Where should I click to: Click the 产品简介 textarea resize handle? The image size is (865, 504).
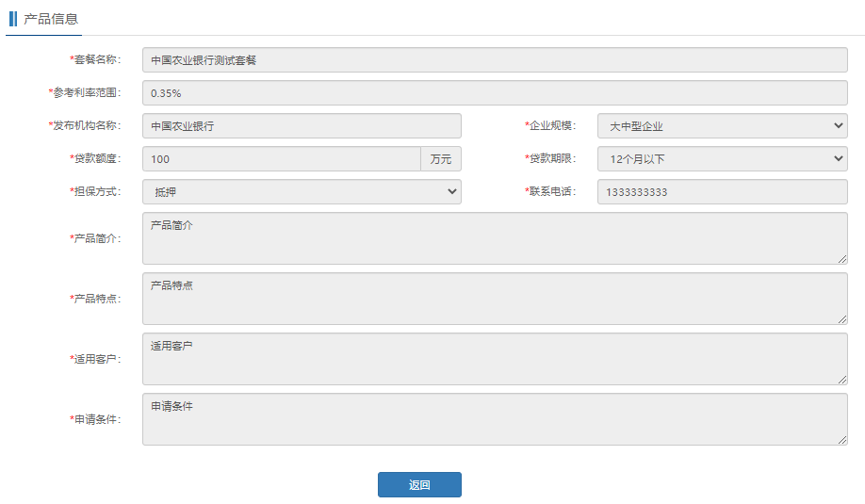841,259
